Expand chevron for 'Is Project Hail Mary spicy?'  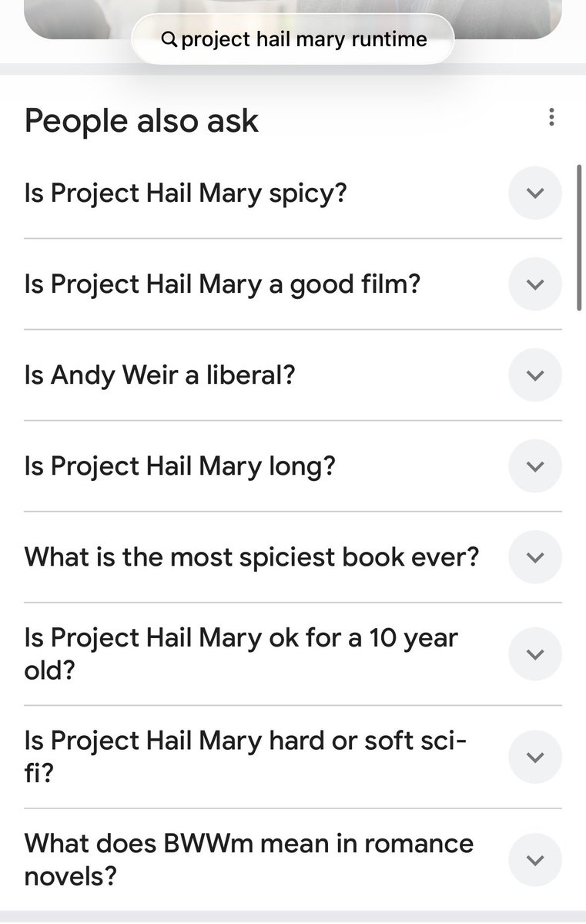coord(534,193)
